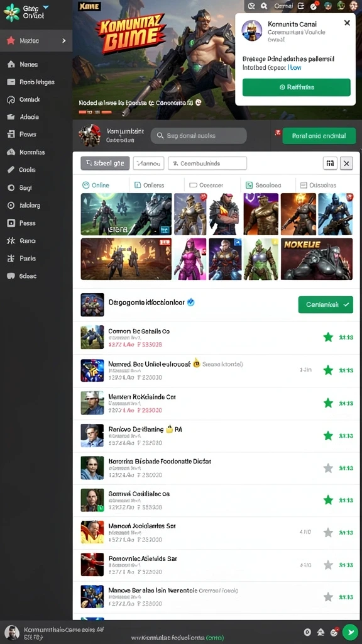Select the Nexted starred sidebar item

(36, 41)
